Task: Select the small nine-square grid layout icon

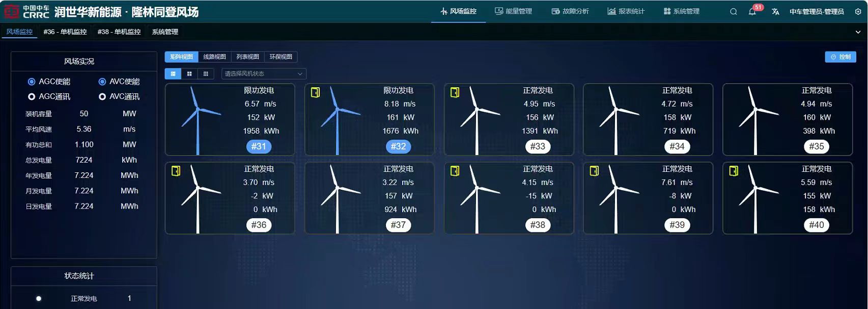Action: click(x=206, y=74)
